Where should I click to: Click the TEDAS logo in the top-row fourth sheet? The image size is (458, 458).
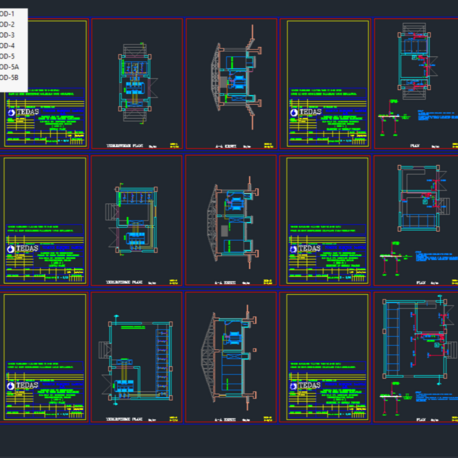(x=306, y=113)
